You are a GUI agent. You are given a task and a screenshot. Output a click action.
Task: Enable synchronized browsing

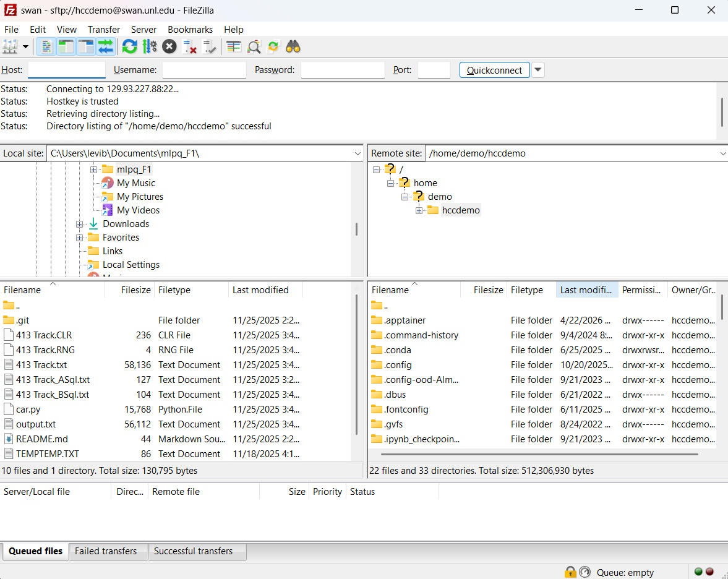pos(273,46)
